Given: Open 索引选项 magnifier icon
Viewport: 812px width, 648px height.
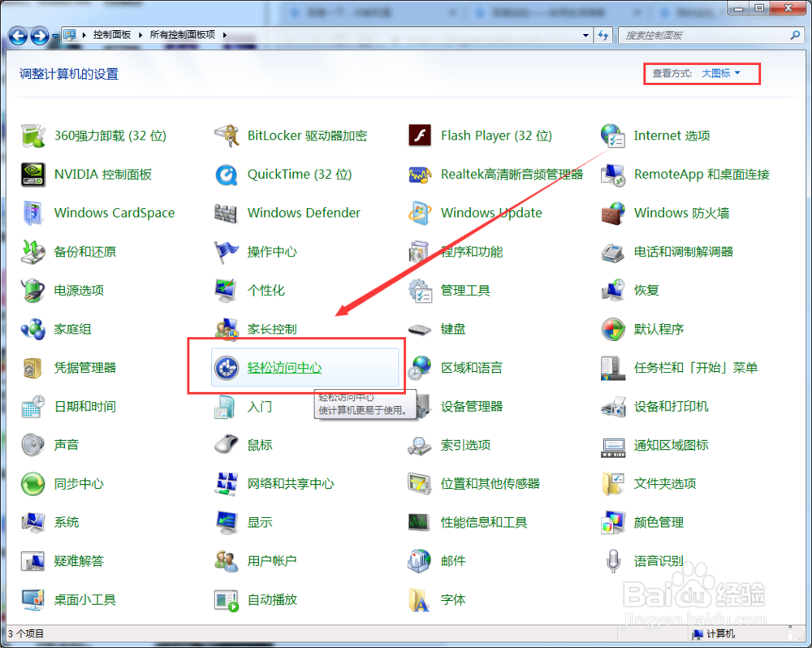Looking at the screenshot, I should tap(420, 445).
